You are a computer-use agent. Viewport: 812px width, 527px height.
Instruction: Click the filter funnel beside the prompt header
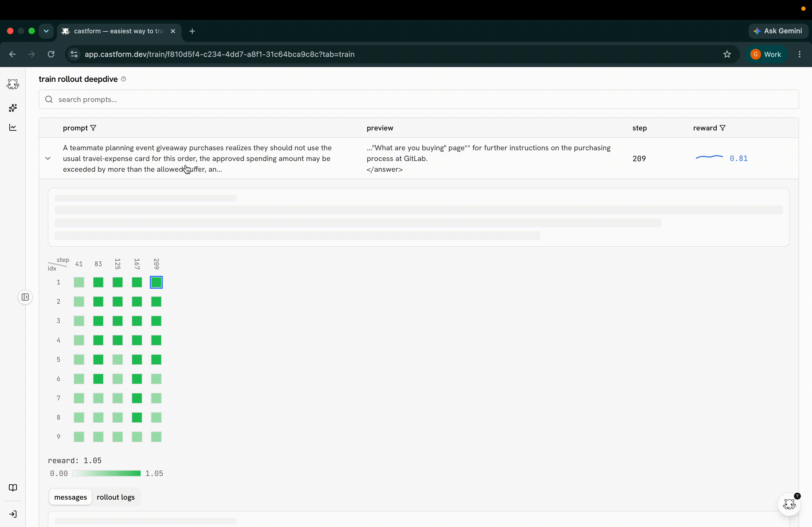pos(93,128)
